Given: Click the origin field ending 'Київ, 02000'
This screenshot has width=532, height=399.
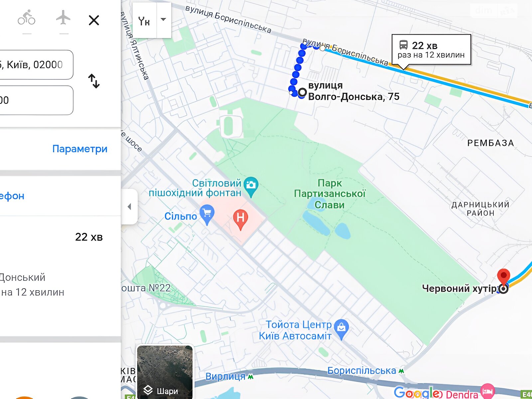Looking at the screenshot, I should (x=36, y=65).
